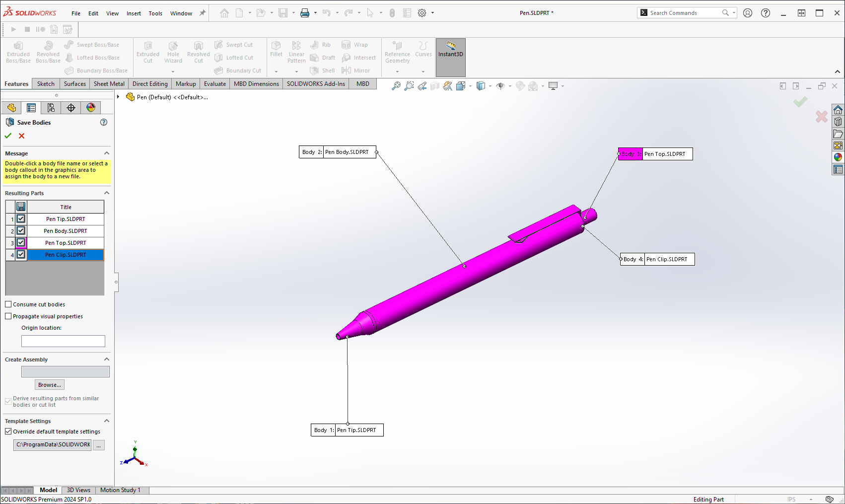The height and width of the screenshot is (504, 845).
Task: Open the SOLIDWORKS Resources home icon in task pane
Action: coord(838,110)
